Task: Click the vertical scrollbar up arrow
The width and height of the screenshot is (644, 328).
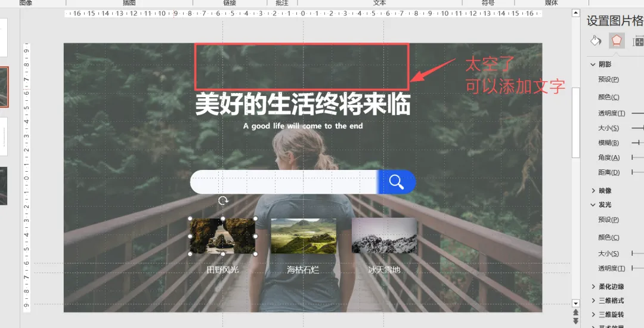Action: pyautogui.click(x=576, y=13)
